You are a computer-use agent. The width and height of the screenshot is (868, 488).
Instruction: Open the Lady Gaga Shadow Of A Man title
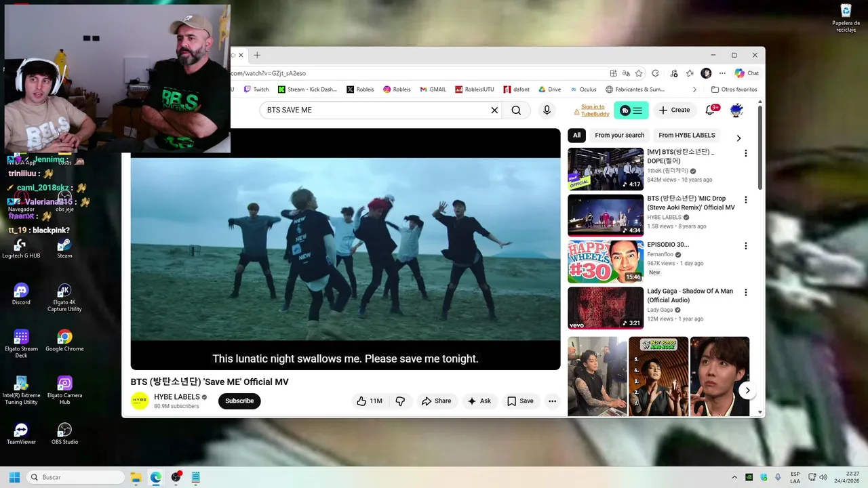pos(690,296)
